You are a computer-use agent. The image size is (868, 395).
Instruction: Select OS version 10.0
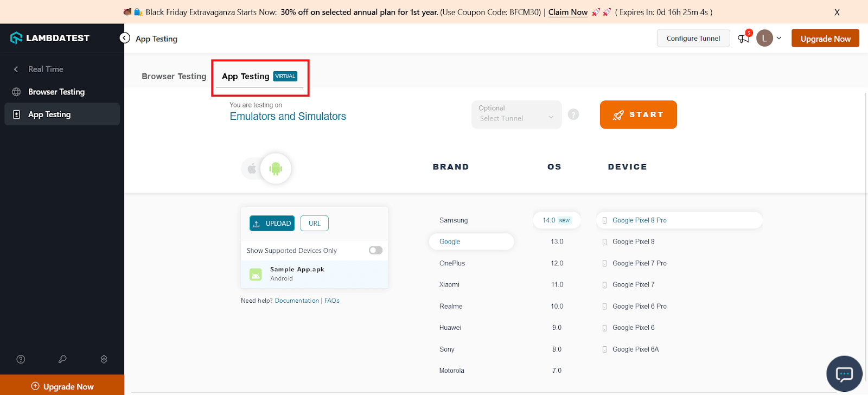coord(557,306)
